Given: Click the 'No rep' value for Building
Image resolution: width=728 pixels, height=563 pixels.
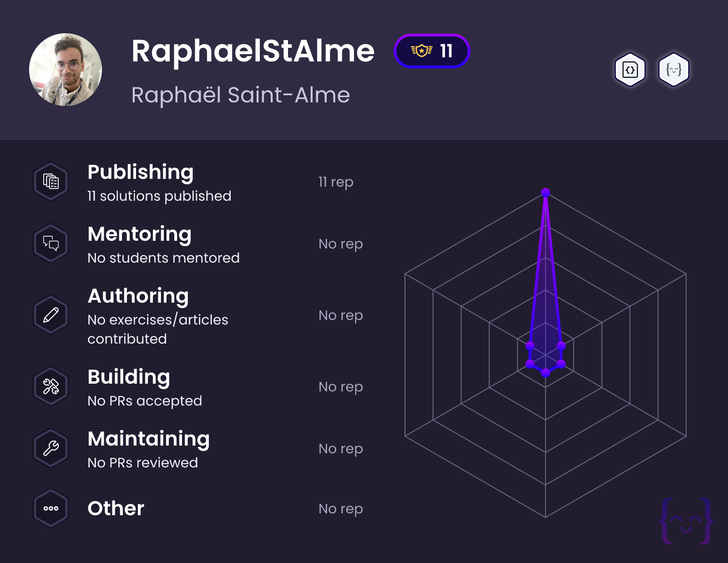Looking at the screenshot, I should 341,387.
